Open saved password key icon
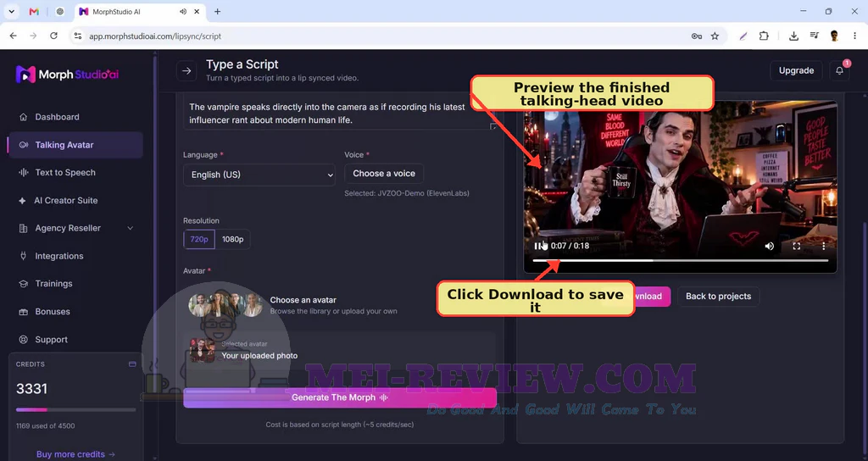This screenshot has height=461, width=868. [x=697, y=36]
